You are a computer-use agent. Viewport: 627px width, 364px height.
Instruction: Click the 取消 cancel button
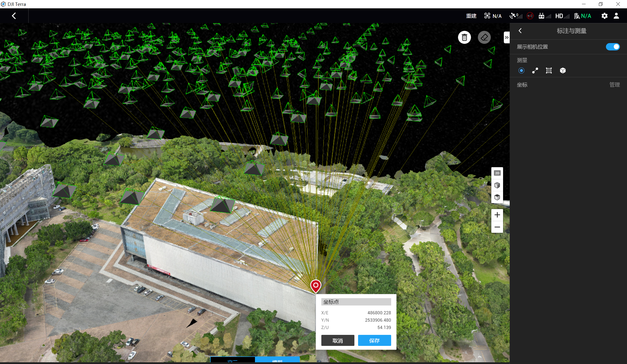[x=338, y=341]
